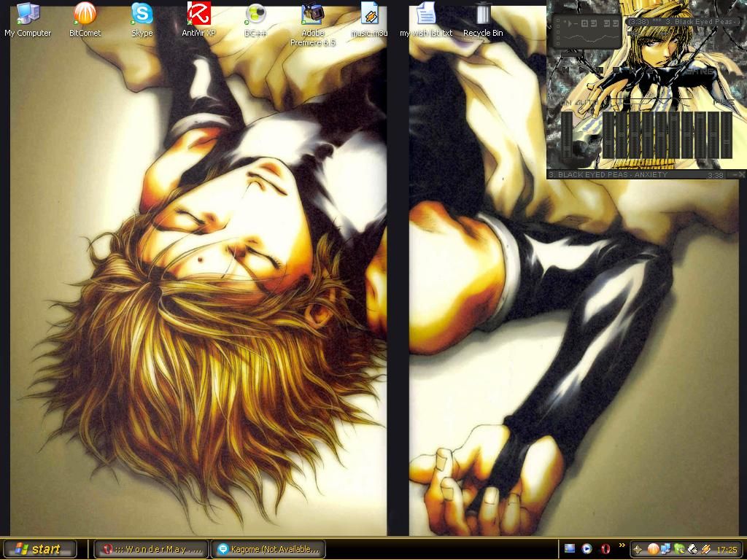This screenshot has width=747, height=560.
Task: Switch to the Kagome Skype taskbar window
Action: 268,549
